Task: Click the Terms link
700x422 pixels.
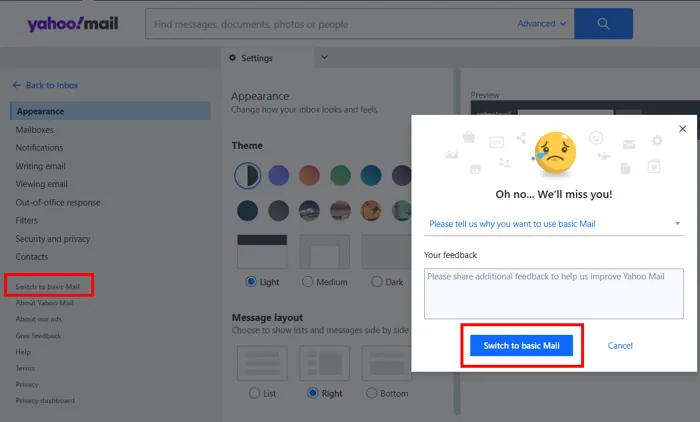Action: pyautogui.click(x=25, y=368)
